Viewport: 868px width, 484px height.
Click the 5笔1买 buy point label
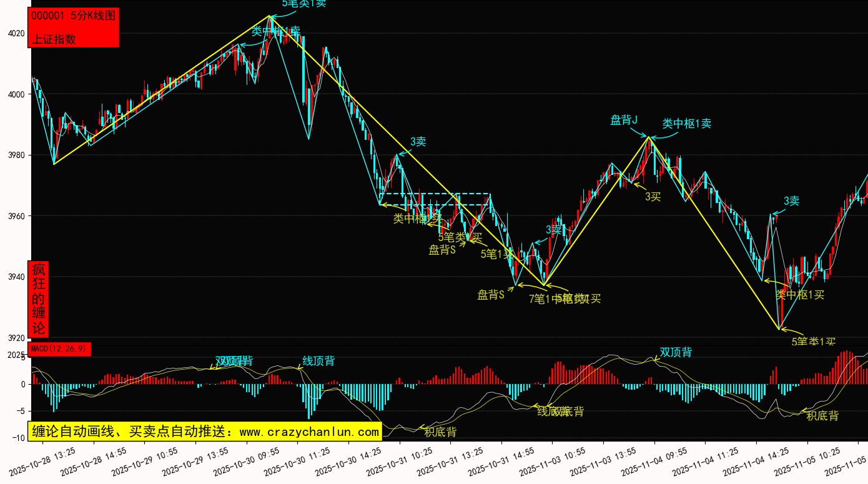pyautogui.click(x=496, y=254)
